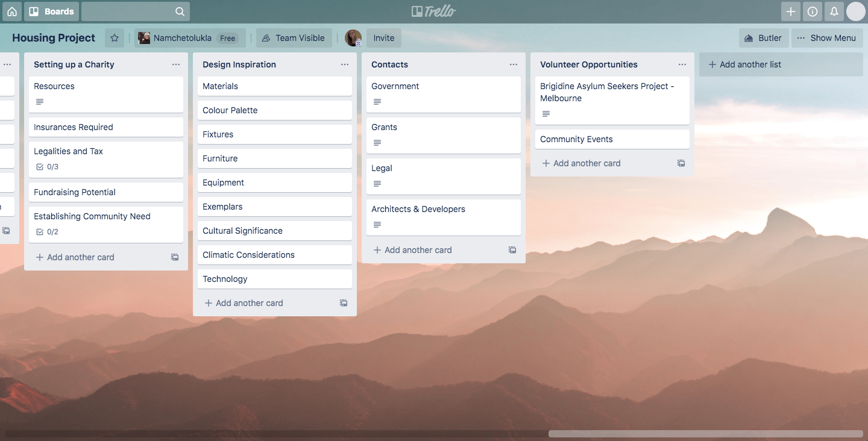Expand Volunteer Opportunities list options
This screenshot has width=868, height=441.
coord(682,64)
